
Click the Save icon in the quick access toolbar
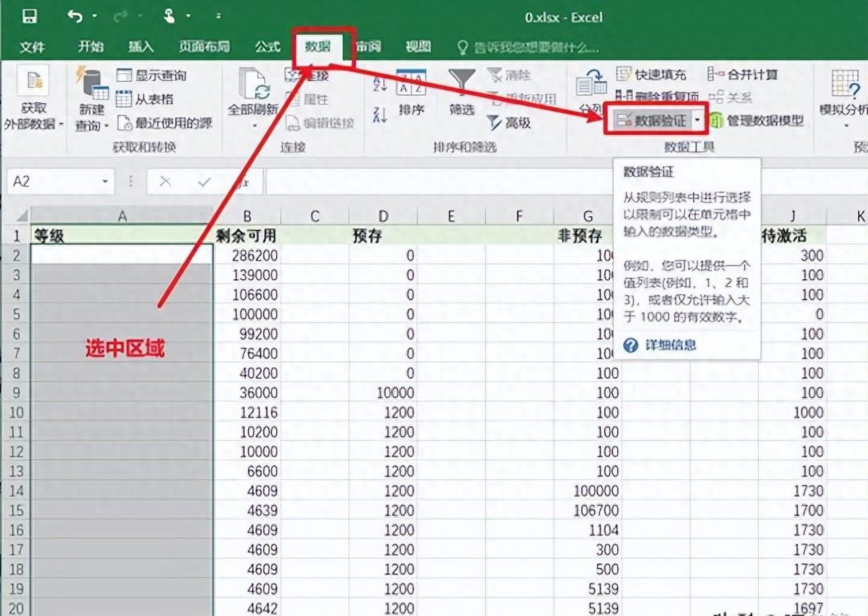(x=29, y=16)
